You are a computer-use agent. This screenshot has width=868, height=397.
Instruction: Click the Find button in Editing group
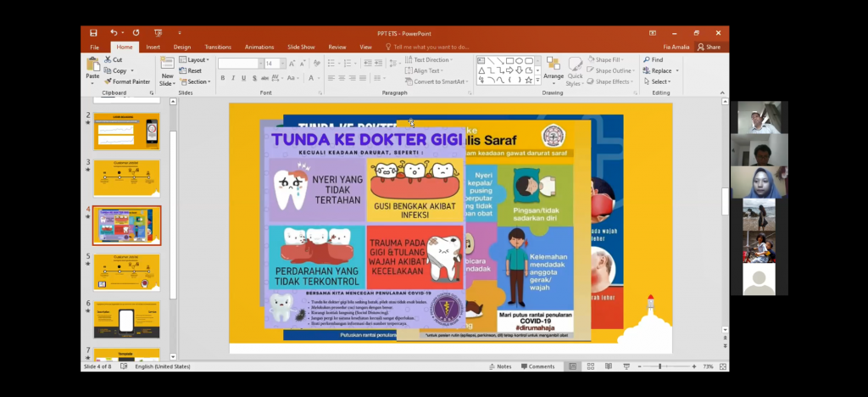click(652, 60)
